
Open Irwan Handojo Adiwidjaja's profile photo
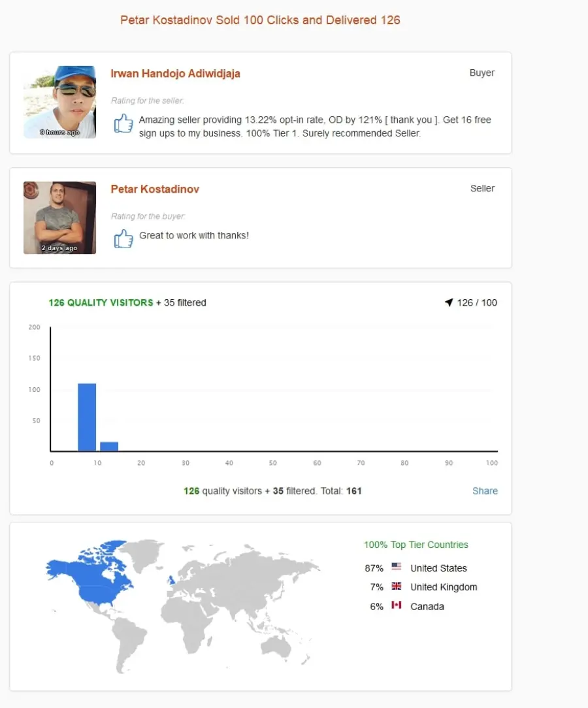pos(59,102)
